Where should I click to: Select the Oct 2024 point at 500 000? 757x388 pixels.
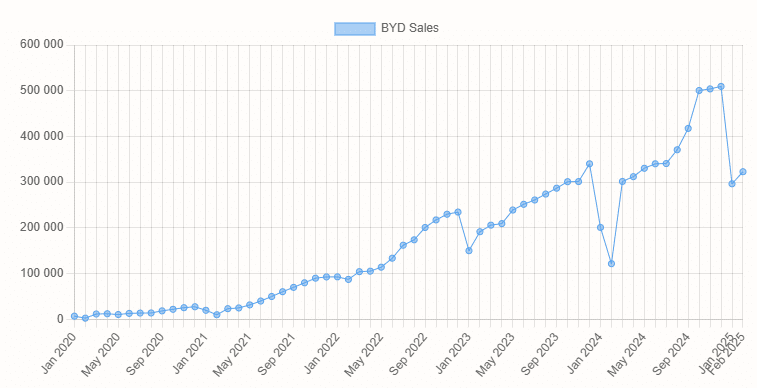[x=699, y=90]
